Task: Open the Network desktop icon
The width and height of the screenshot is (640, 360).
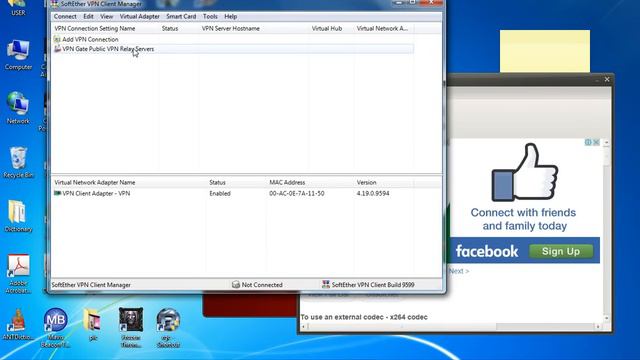Action: (x=18, y=108)
